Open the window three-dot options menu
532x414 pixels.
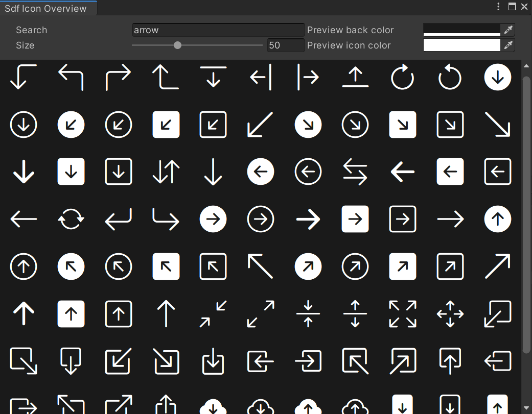(x=498, y=7)
